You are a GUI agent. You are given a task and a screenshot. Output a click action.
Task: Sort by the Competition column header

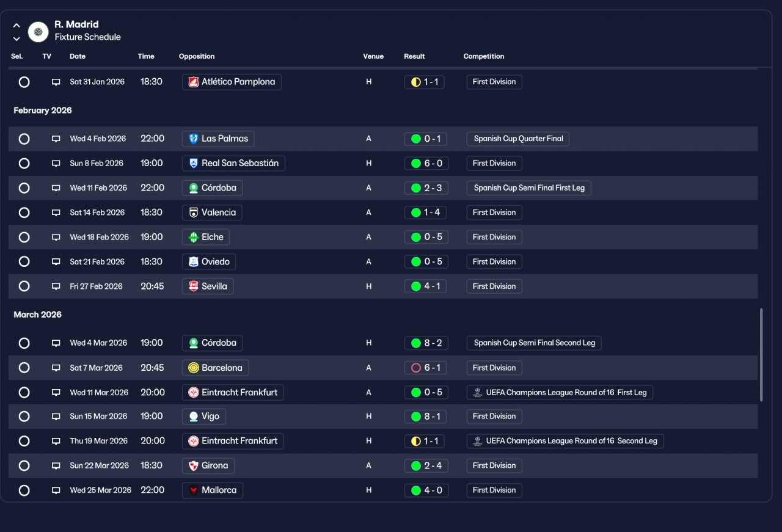click(484, 56)
